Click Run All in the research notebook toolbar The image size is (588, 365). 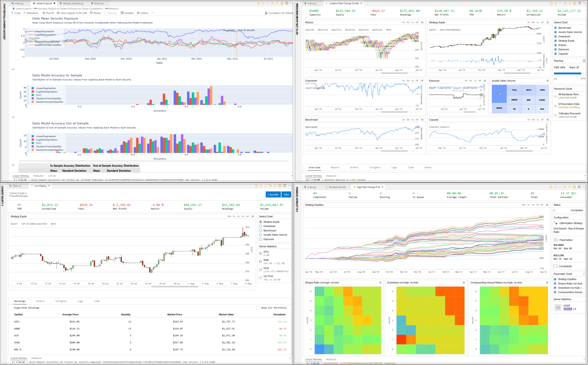click(x=48, y=13)
